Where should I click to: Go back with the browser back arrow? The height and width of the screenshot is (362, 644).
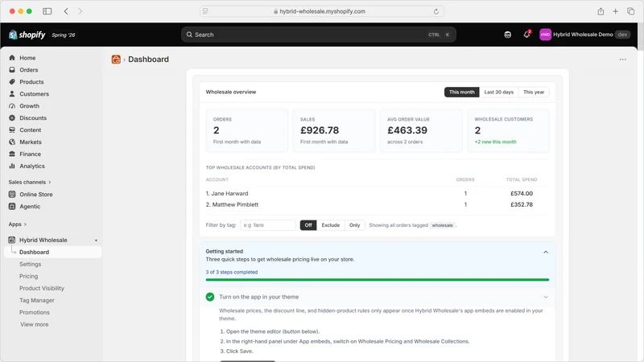tap(66, 11)
